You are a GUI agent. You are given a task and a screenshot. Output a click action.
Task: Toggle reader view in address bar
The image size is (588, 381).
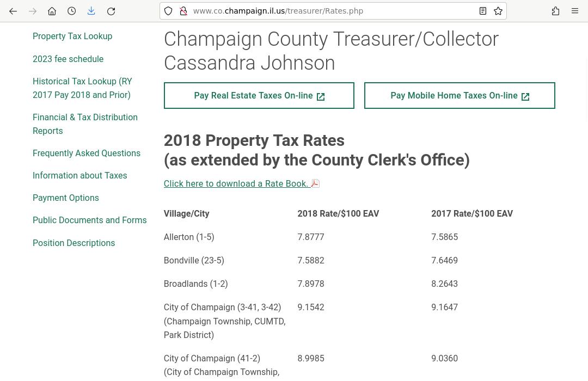click(x=483, y=11)
